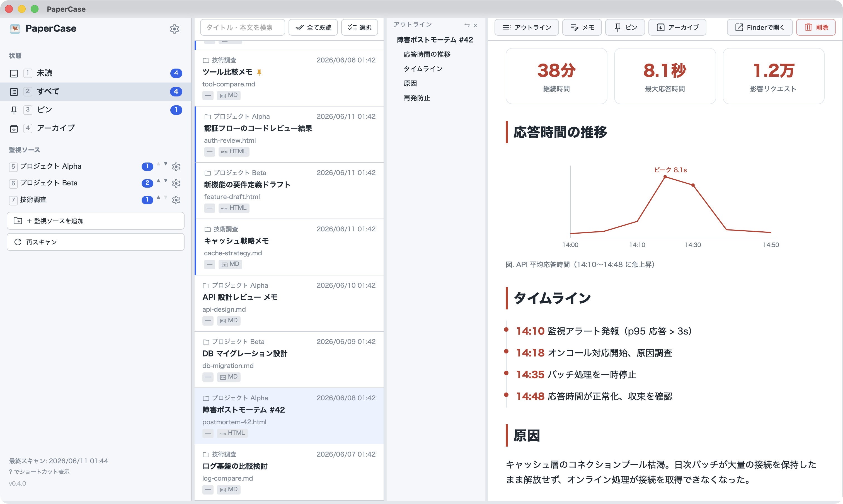843x504 pixels.
Task: Open the 未読 unread filter
Action: coord(95,73)
